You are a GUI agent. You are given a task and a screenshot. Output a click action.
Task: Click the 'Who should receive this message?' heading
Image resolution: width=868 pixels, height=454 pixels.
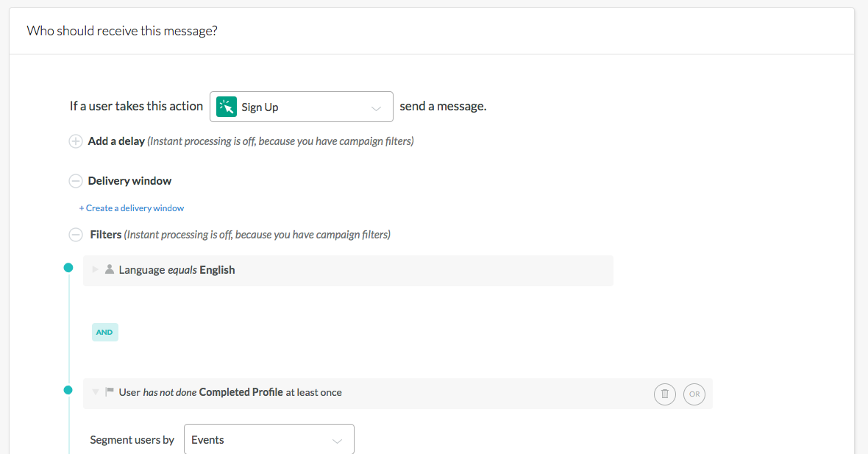click(122, 31)
